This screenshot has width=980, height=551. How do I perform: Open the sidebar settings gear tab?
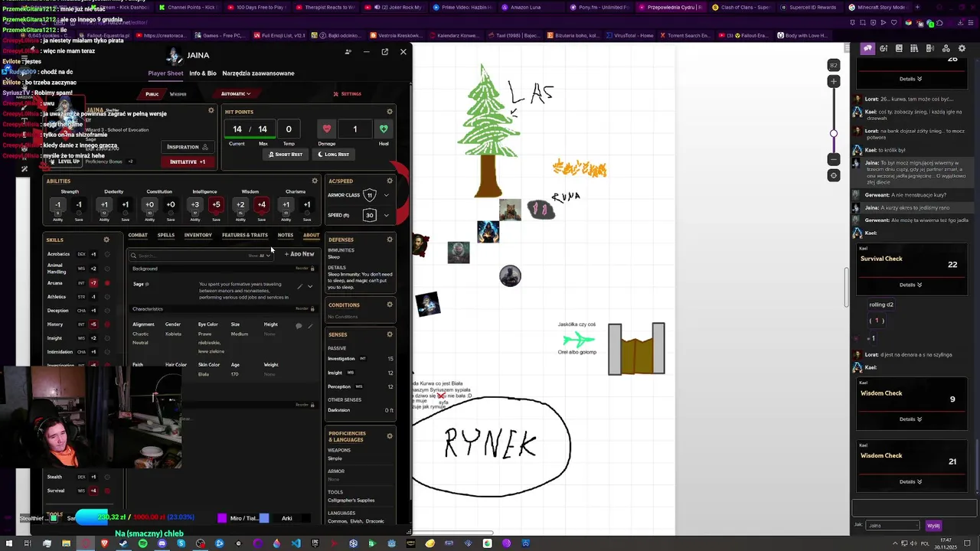click(962, 48)
